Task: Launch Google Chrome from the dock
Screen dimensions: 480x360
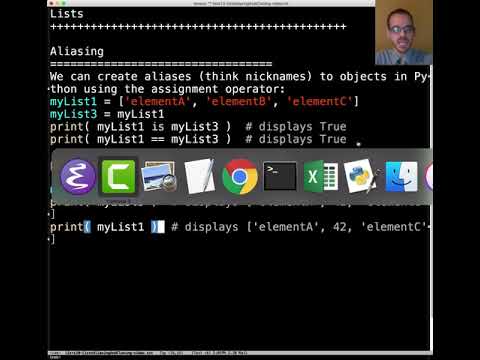Action: point(240,177)
